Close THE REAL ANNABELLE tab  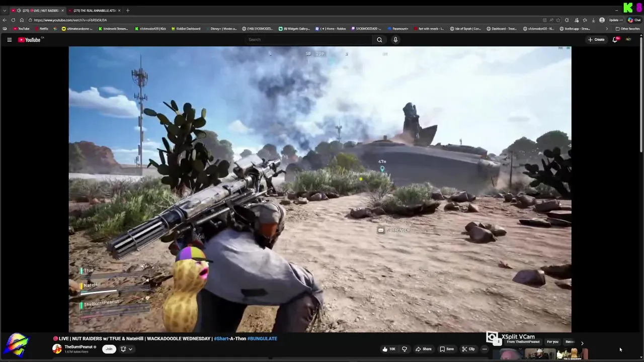tap(119, 11)
